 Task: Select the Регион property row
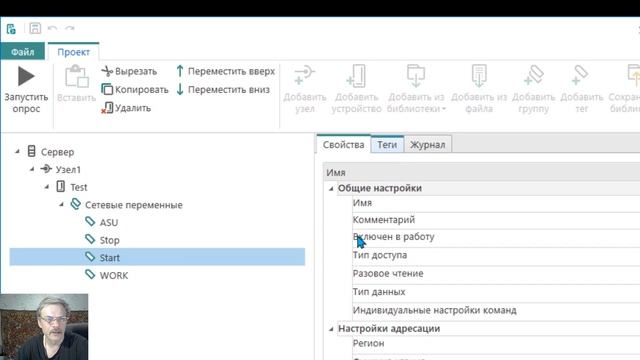tap(496, 344)
